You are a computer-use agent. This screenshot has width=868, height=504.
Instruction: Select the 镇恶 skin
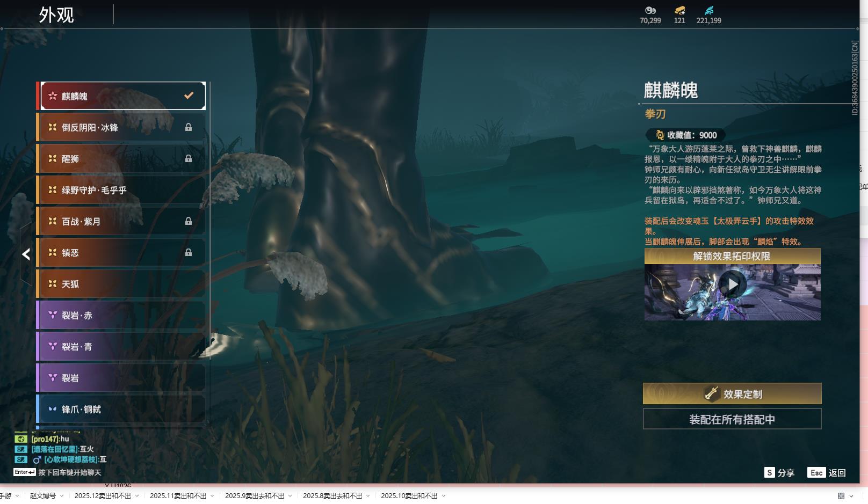click(121, 252)
